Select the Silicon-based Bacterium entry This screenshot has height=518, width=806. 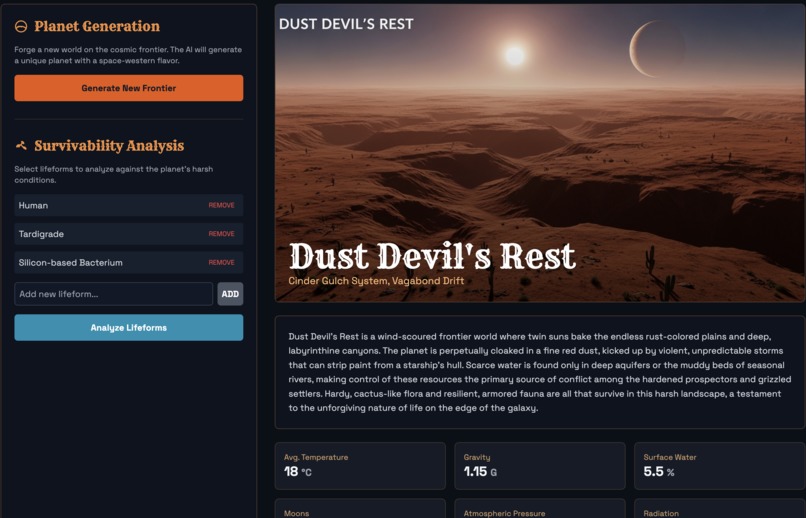129,263
